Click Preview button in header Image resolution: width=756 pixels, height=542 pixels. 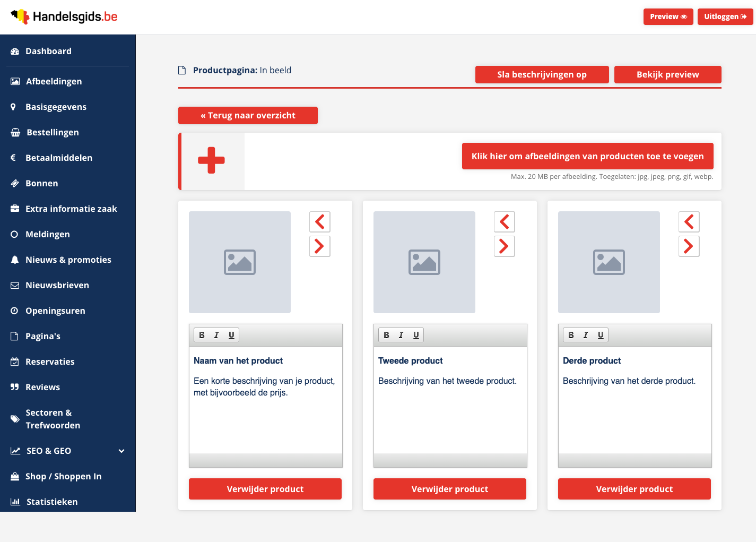pyautogui.click(x=668, y=16)
